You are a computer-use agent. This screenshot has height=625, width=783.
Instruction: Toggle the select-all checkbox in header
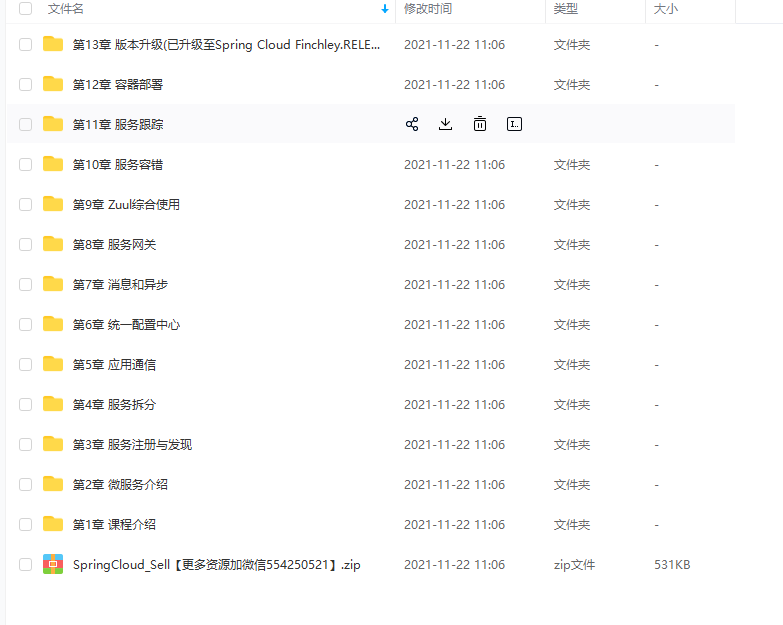tap(25, 8)
